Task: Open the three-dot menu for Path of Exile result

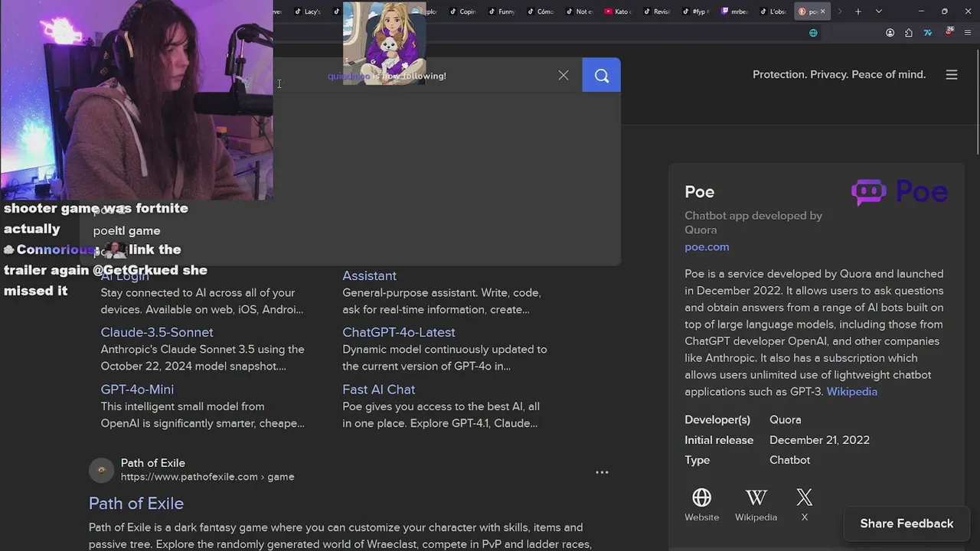Action: coord(602,472)
